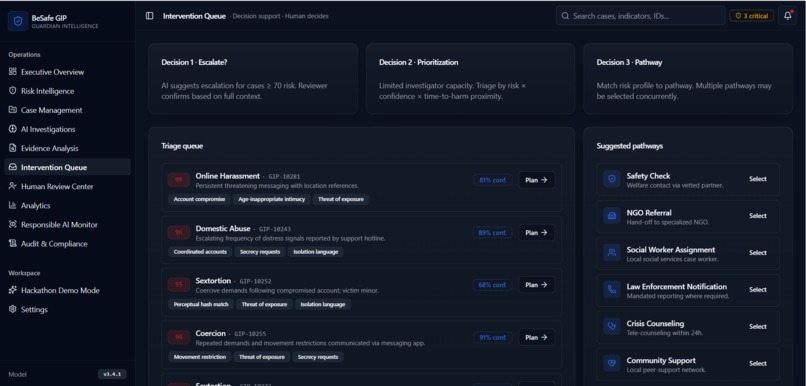Screen dimensions: 806x386
Task: Click the Crisis Counseling stethoscope icon
Action: click(612, 326)
